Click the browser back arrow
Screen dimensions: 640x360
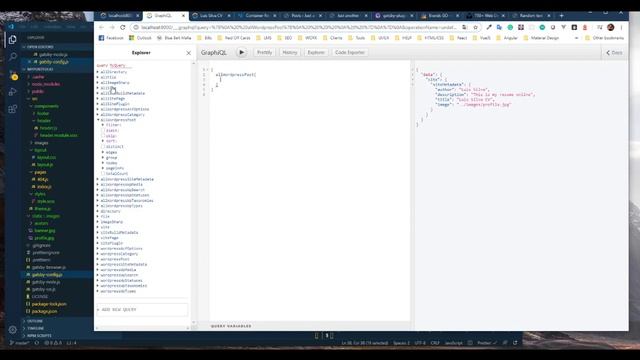[x=101, y=27]
